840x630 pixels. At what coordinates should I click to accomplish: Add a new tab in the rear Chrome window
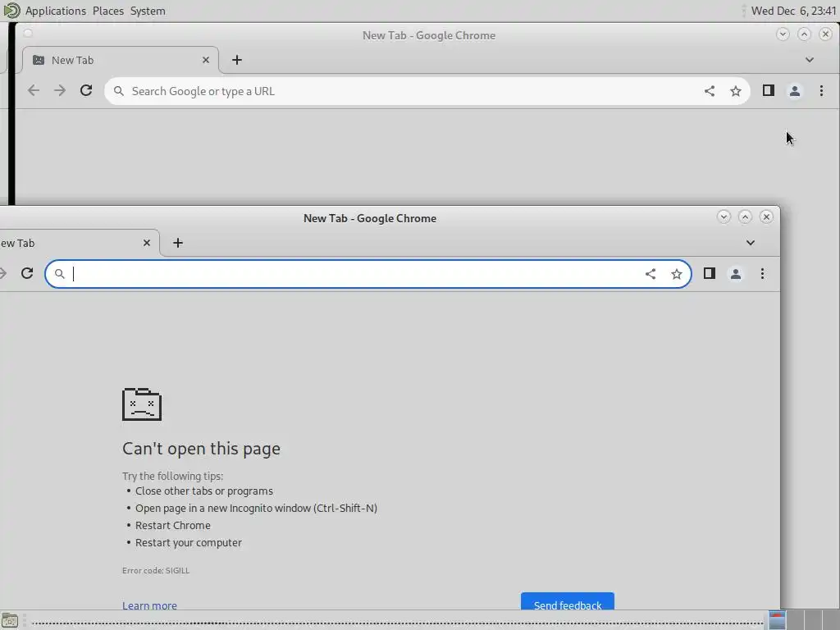click(237, 60)
